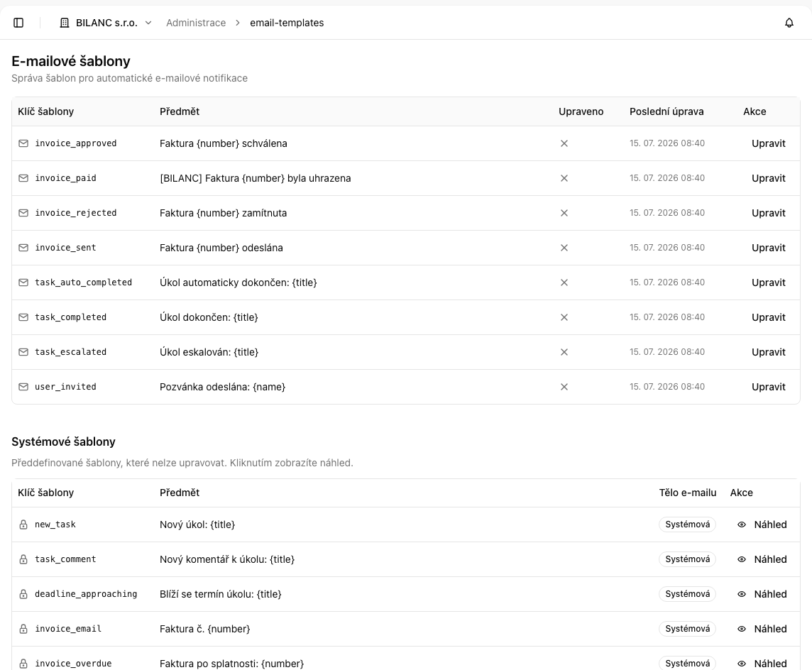Click the deadline_approaching template key
The width and height of the screenshot is (812, 670).
[x=86, y=594]
